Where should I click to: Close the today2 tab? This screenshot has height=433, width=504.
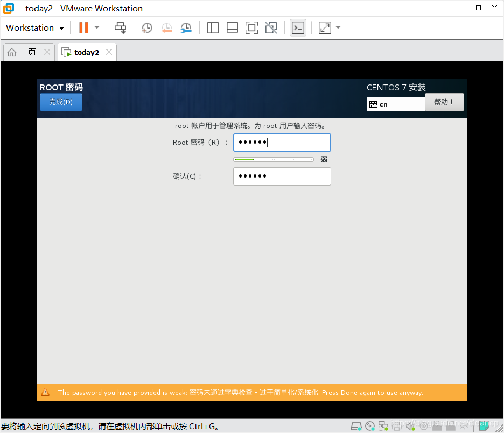point(109,52)
